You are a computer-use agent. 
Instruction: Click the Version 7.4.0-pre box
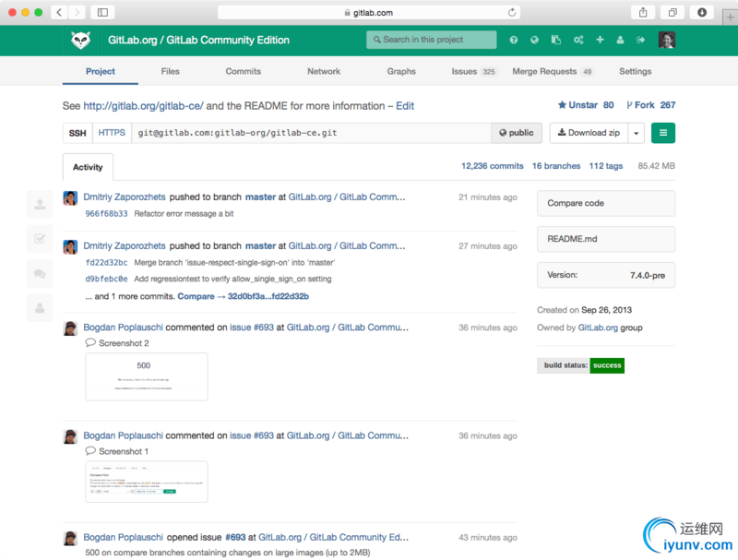[606, 275]
